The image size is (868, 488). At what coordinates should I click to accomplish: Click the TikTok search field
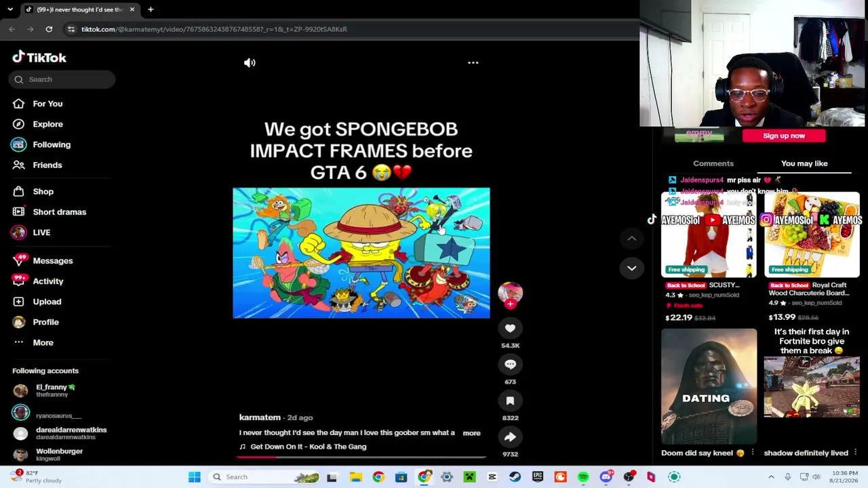62,79
